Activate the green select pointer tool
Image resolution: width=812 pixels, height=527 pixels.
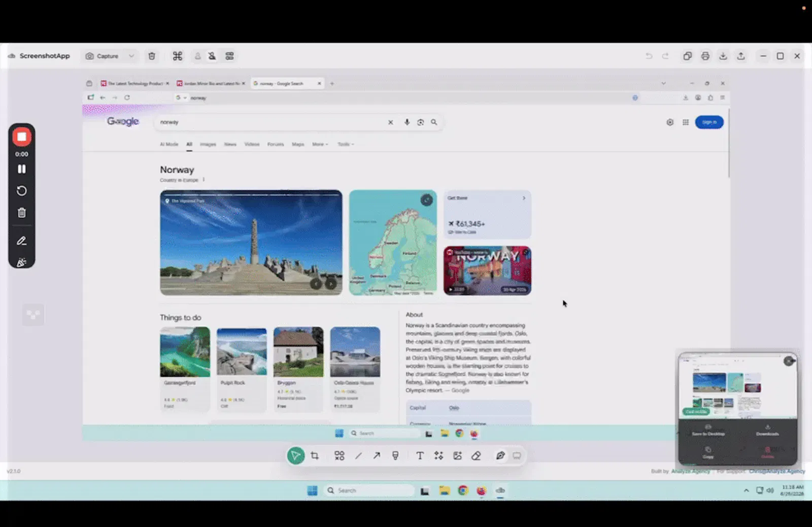point(296,455)
